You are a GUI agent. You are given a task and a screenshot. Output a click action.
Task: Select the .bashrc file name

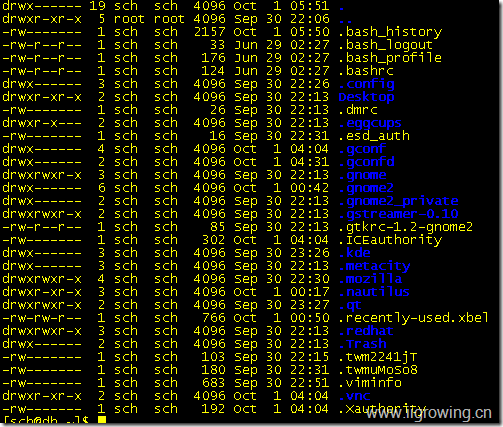point(366,71)
